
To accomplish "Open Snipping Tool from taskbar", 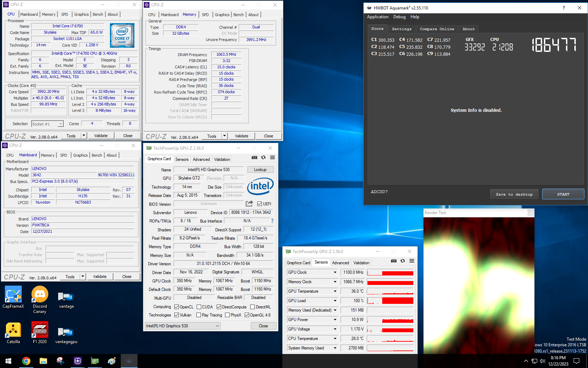I will point(60,361).
